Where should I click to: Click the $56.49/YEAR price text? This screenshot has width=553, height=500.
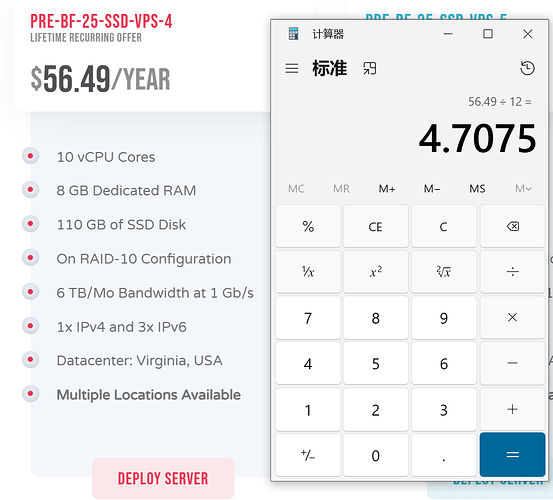coord(101,79)
